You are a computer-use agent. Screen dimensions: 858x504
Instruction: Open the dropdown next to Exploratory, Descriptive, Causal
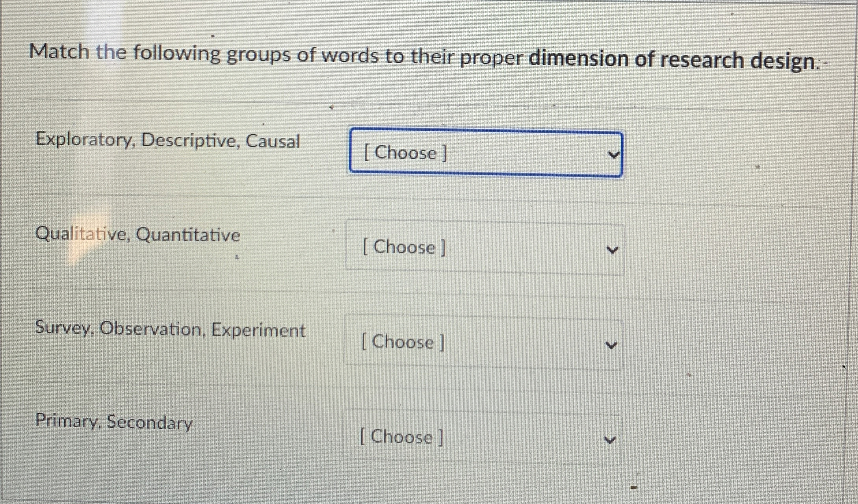coord(485,154)
